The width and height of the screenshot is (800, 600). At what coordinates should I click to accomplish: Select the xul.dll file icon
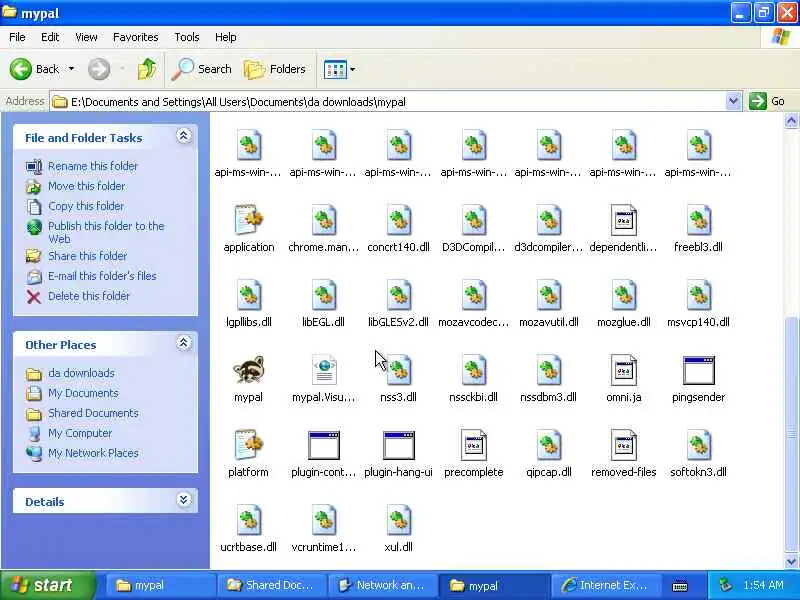click(398, 520)
